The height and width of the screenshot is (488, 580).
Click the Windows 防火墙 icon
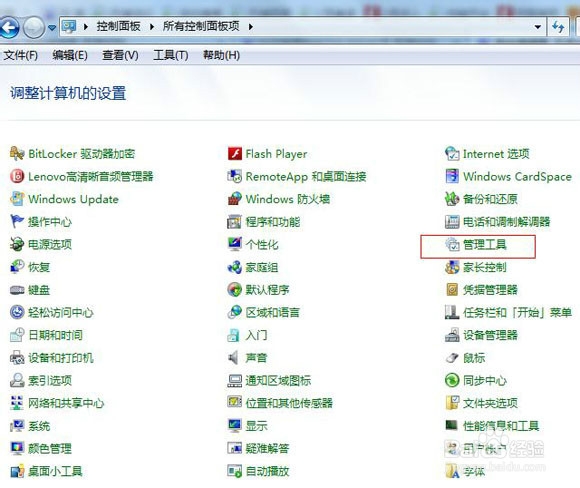(235, 199)
